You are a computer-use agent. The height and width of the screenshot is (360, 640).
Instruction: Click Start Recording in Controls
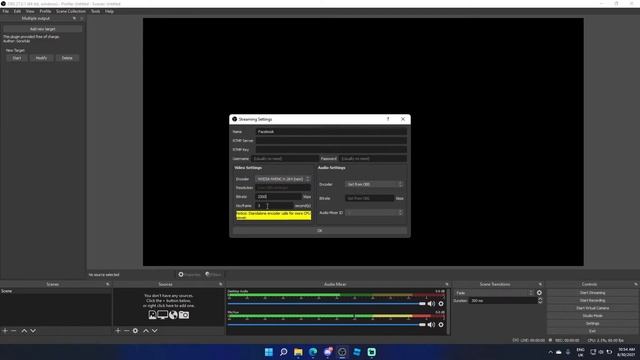(592, 300)
